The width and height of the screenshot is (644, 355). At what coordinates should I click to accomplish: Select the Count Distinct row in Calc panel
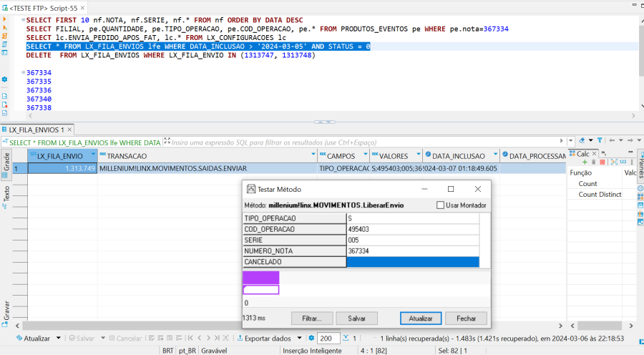(x=600, y=195)
